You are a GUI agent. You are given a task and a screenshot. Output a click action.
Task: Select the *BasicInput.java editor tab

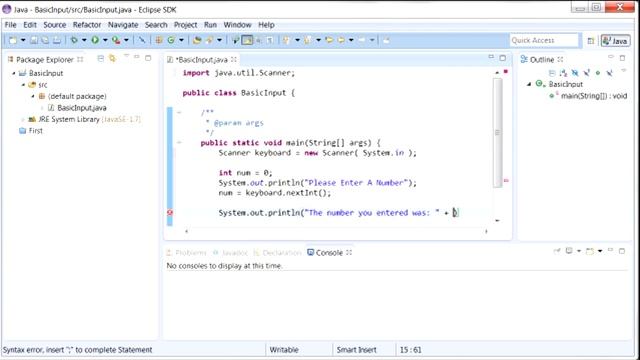point(202,60)
